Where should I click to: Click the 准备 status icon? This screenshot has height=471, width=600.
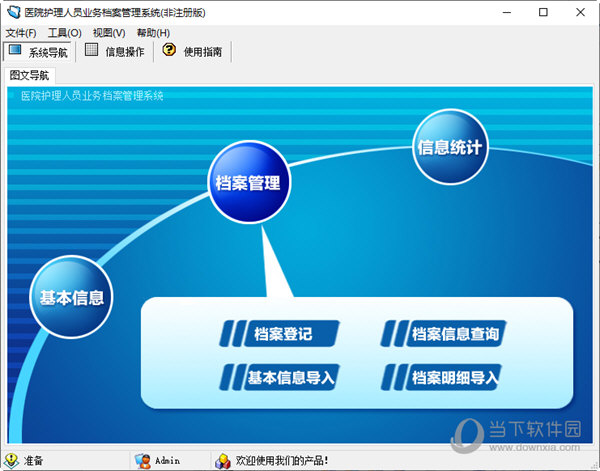pyautogui.click(x=11, y=461)
